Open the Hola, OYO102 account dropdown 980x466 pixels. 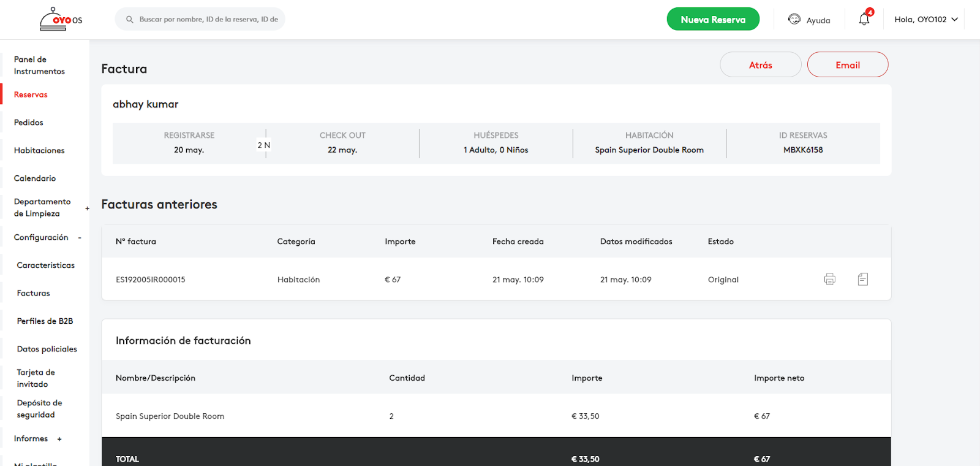[x=926, y=20]
